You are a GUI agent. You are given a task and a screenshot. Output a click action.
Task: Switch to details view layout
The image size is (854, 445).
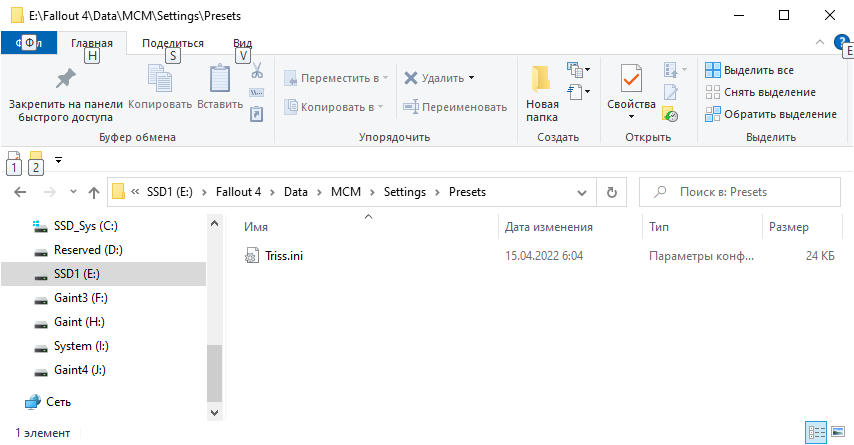point(816,432)
